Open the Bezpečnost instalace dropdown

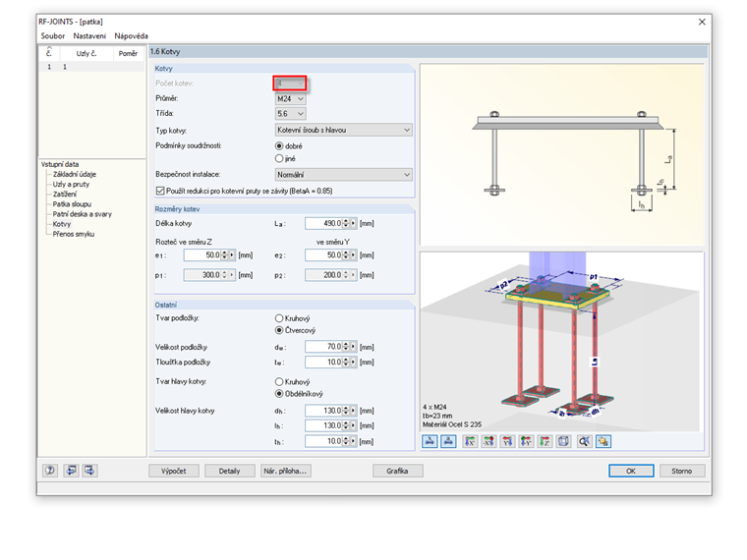[343, 175]
